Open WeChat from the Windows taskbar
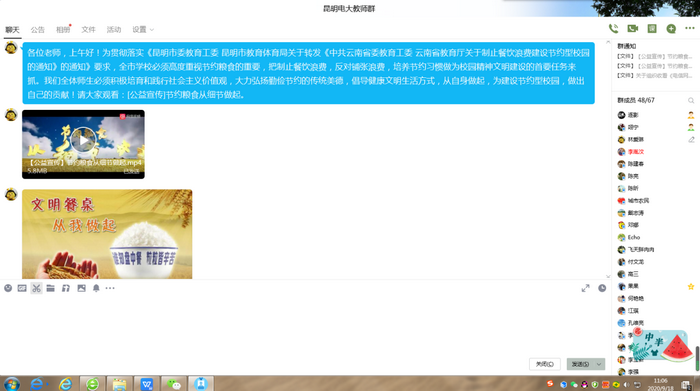The width and height of the screenshot is (700, 391). [174, 384]
